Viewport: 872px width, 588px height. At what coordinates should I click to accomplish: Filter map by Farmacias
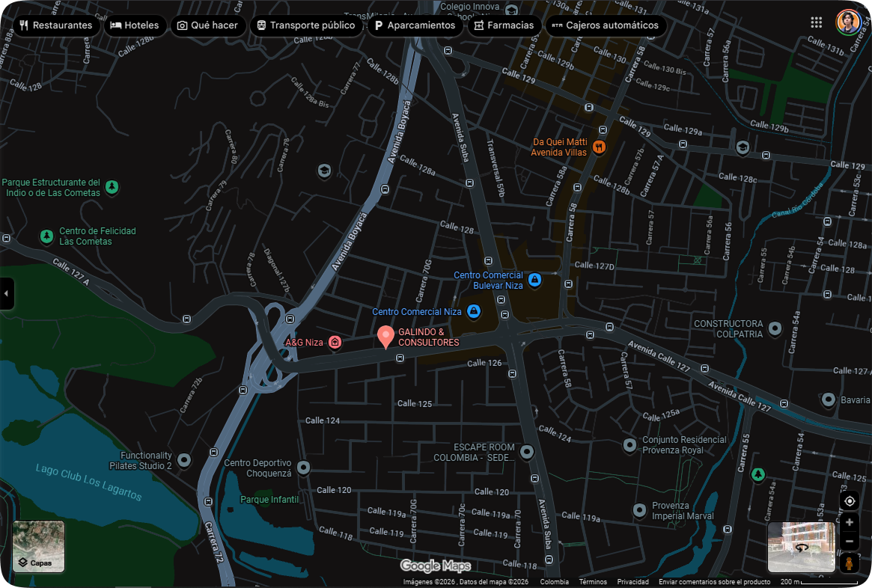coord(504,25)
